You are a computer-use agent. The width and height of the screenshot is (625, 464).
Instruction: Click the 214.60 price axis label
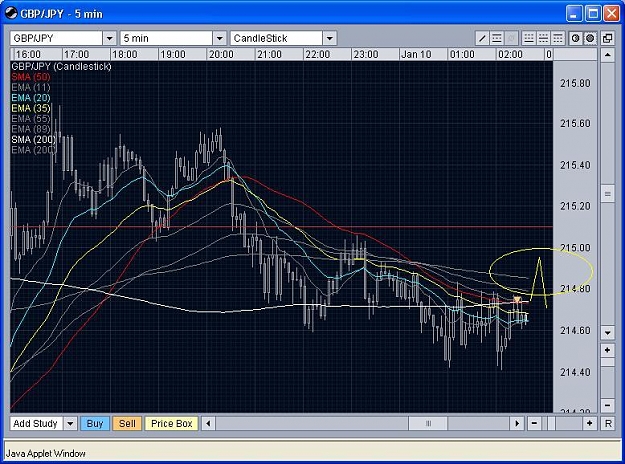(575, 330)
